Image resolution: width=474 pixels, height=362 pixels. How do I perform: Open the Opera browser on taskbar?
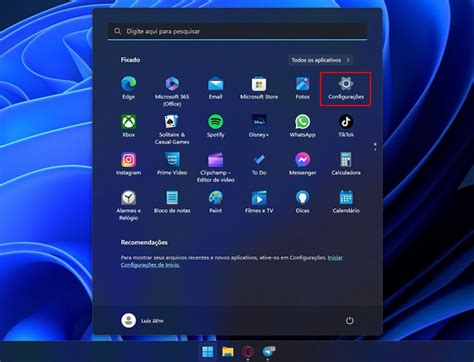pos(248,352)
